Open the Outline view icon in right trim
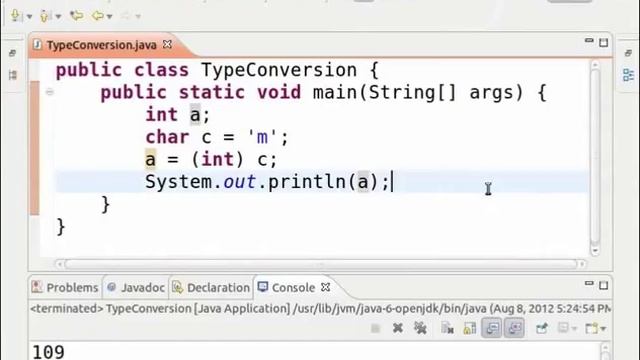 click(629, 75)
